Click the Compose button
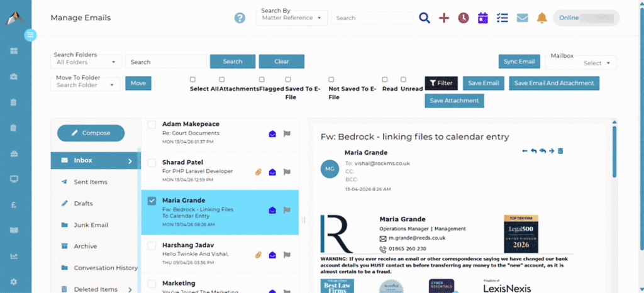Screen dimensions: 644x293 91,133
